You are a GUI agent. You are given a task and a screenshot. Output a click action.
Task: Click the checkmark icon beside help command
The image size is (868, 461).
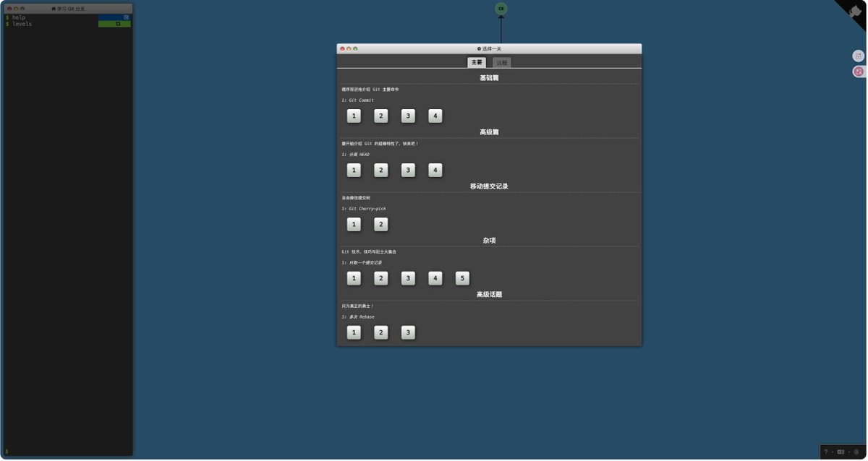127,17
